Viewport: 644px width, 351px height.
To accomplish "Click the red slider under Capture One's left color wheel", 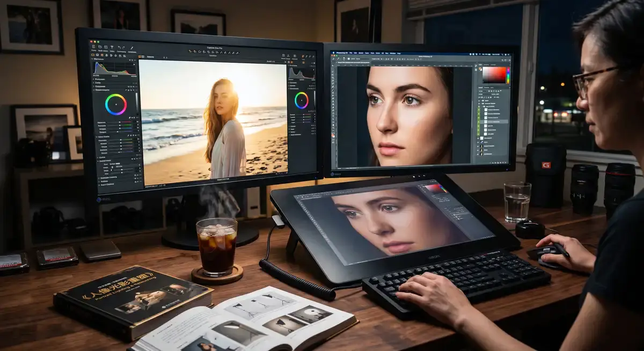I will coord(120,122).
